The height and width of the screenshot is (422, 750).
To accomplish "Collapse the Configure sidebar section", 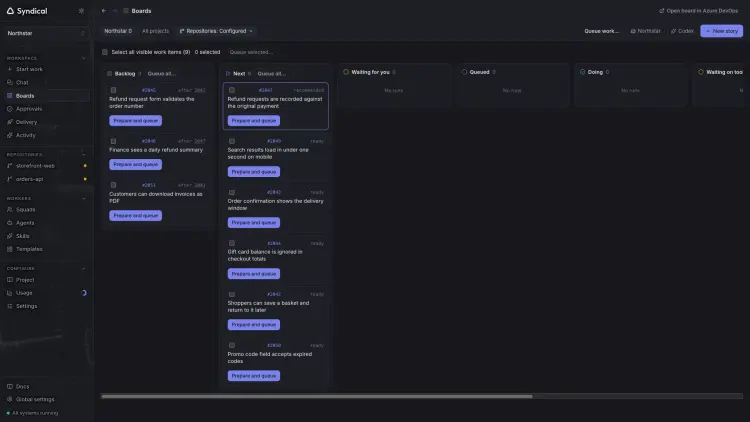I will click(x=84, y=268).
